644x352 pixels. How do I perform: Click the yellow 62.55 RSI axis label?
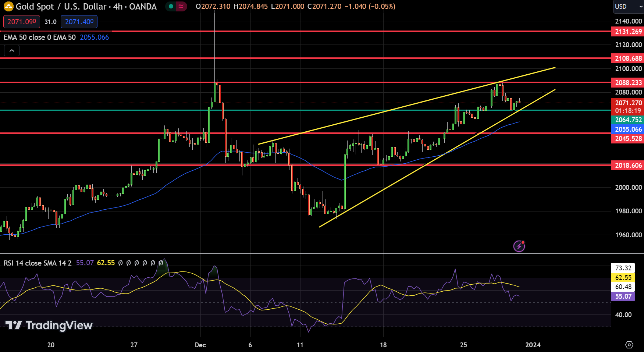coord(623,278)
